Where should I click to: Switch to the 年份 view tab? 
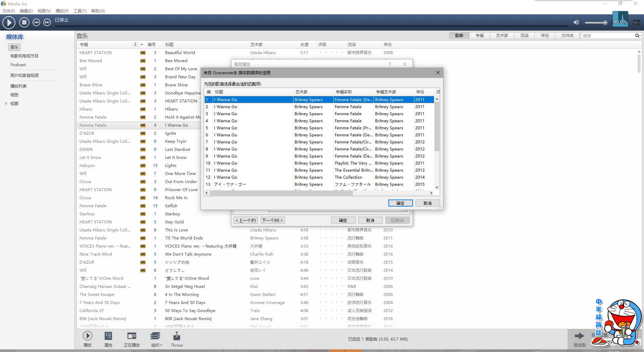(x=545, y=36)
